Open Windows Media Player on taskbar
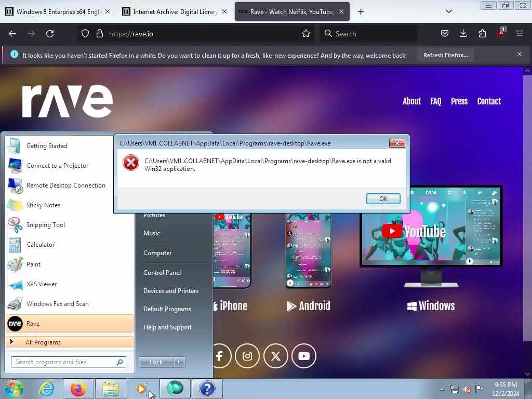The width and height of the screenshot is (532, 399). pos(141,389)
